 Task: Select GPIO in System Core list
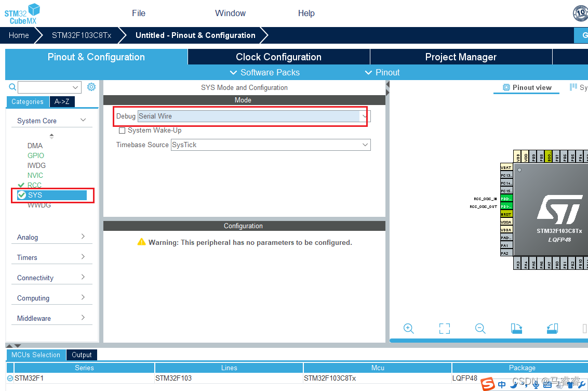coord(36,155)
